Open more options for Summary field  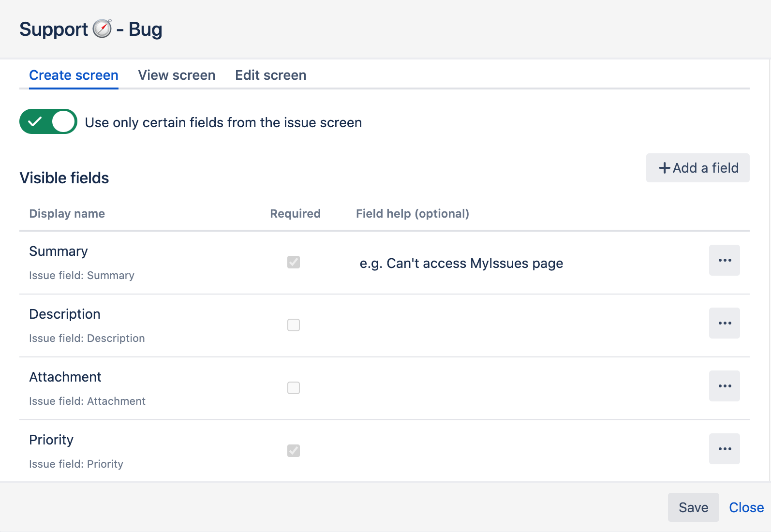point(724,260)
